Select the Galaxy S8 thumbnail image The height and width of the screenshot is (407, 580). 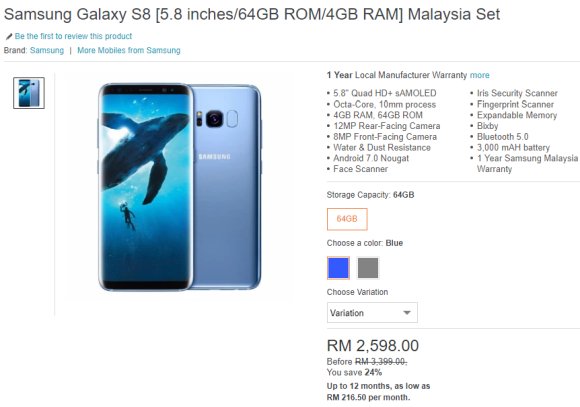tap(29, 93)
